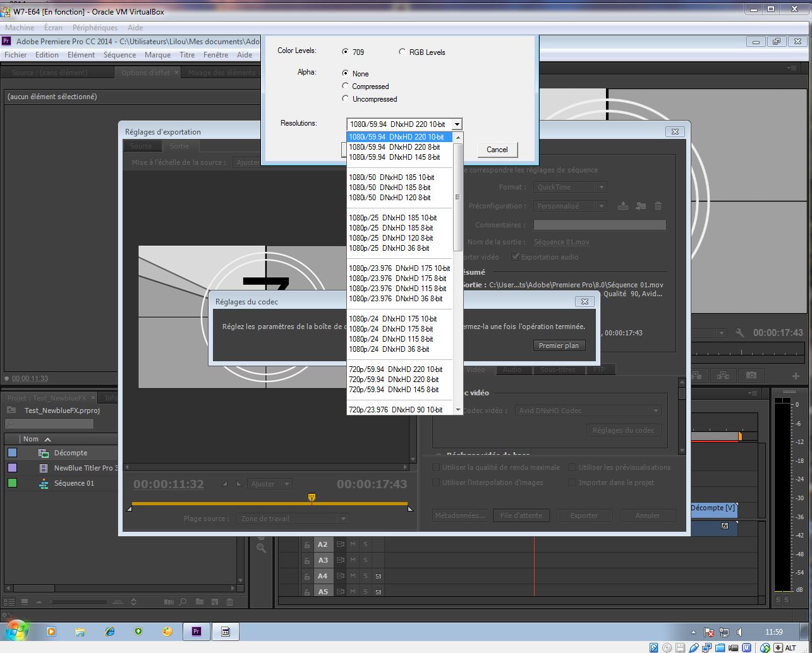Open the wrench settings icon in program monitor

click(740, 333)
